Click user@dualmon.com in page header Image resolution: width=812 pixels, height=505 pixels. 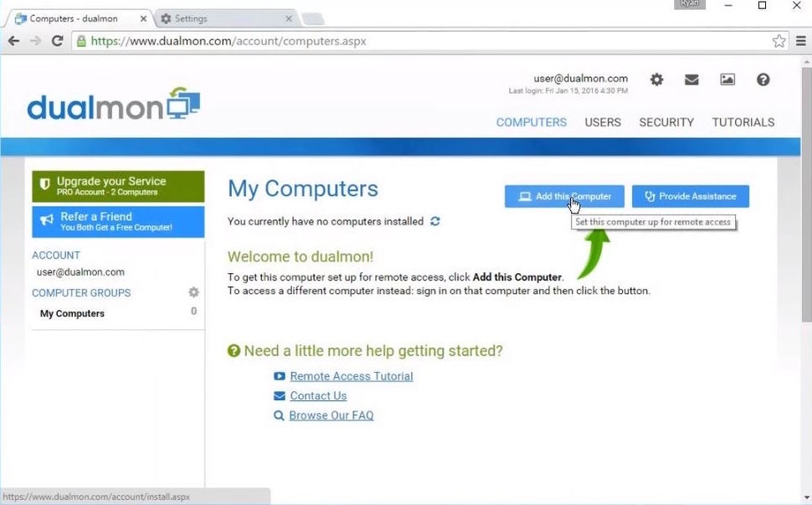[x=580, y=78]
